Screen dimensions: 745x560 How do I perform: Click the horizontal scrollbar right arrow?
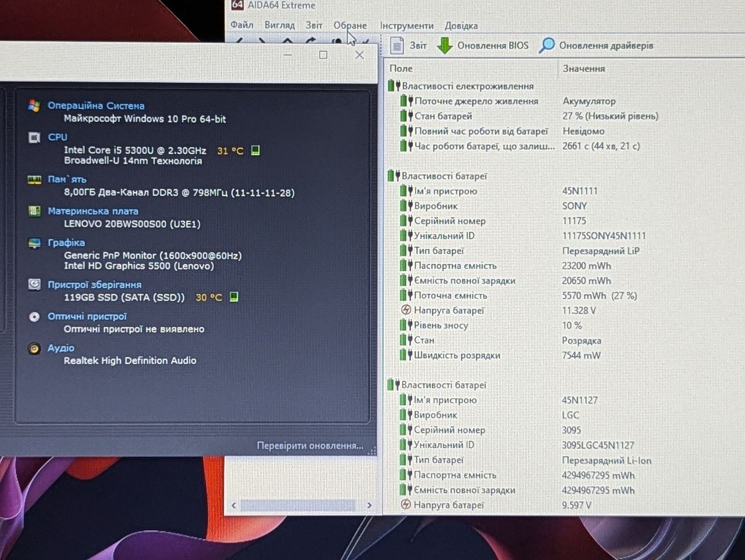pyautogui.click(x=369, y=505)
